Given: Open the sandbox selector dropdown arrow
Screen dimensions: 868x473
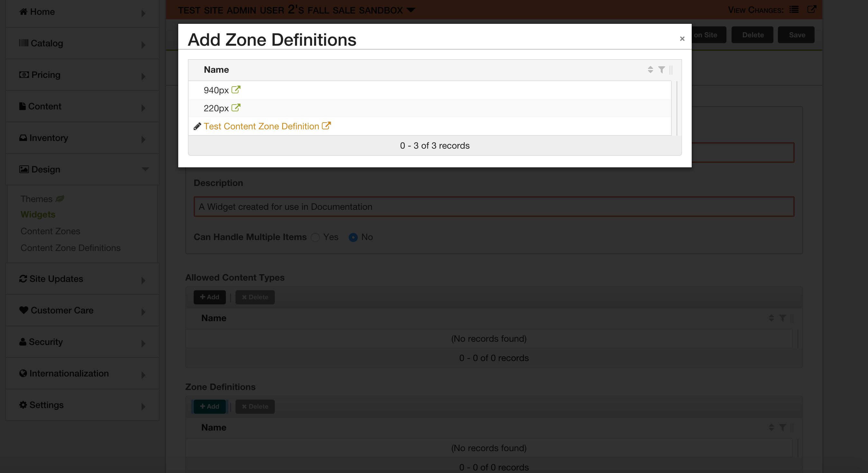Looking at the screenshot, I should 411,10.
